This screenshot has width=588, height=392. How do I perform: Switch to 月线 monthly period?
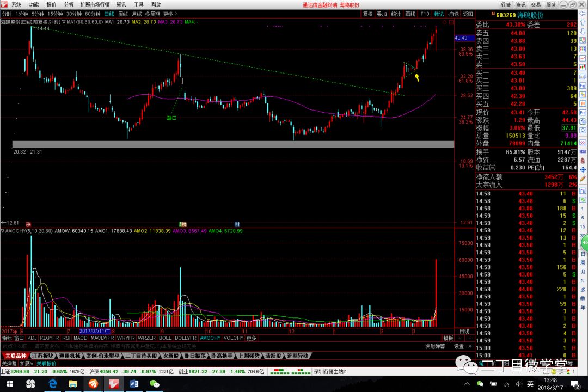(x=137, y=14)
